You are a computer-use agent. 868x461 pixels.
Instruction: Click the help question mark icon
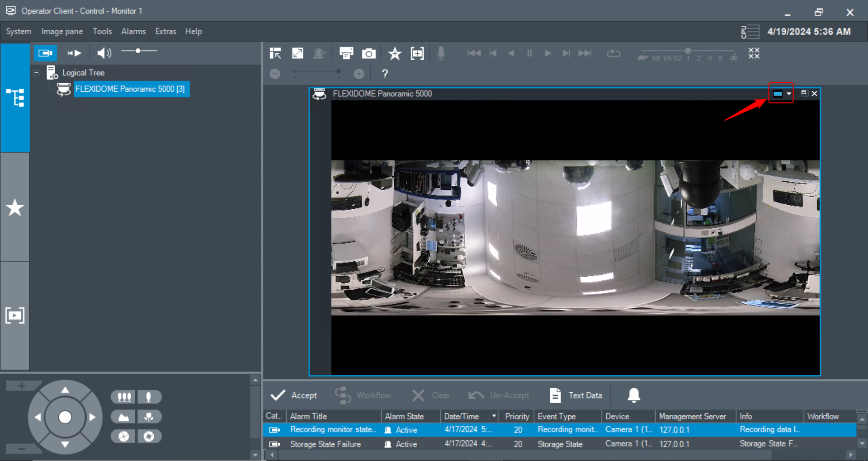pyautogui.click(x=385, y=74)
